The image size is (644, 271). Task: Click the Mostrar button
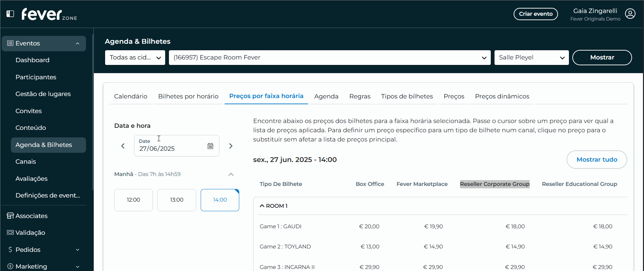(x=602, y=57)
